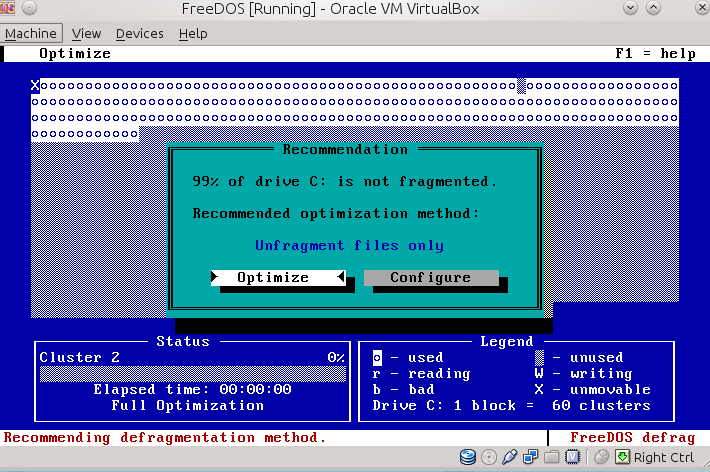Open the View menu
Screen dimensions: 710x472
[86, 34]
